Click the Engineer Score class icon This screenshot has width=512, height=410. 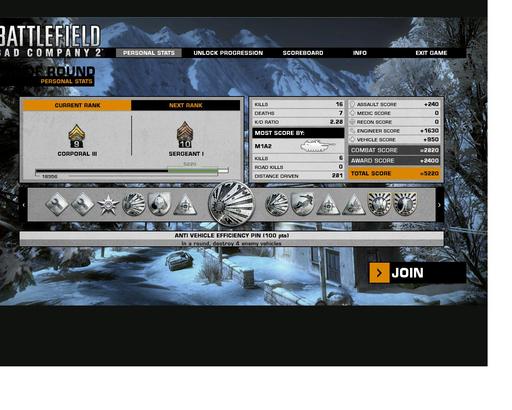point(352,131)
